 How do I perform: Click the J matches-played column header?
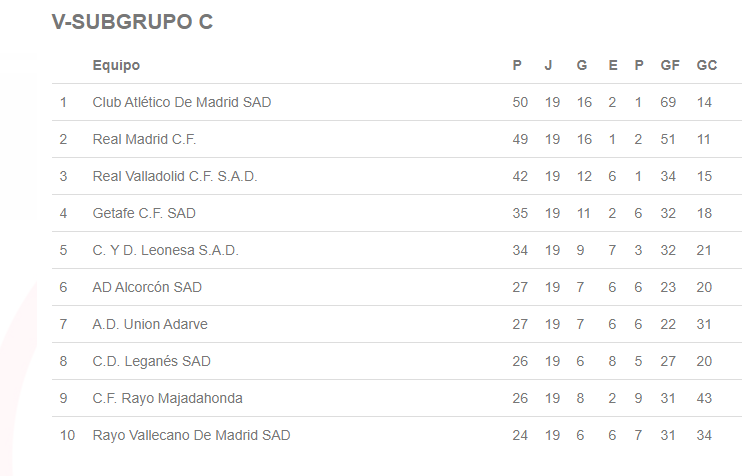pos(548,65)
